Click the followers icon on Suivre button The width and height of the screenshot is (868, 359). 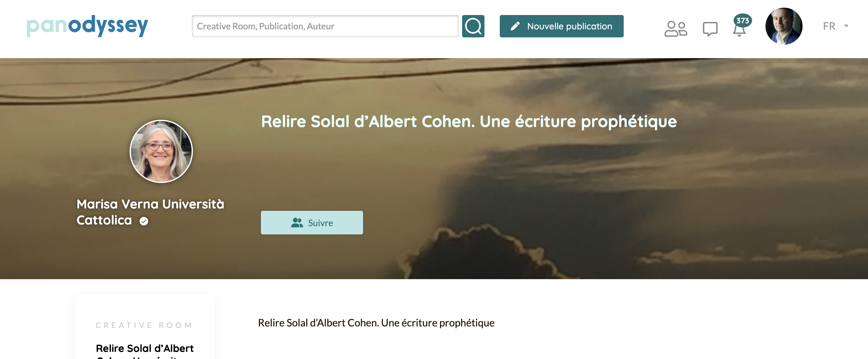(x=297, y=223)
